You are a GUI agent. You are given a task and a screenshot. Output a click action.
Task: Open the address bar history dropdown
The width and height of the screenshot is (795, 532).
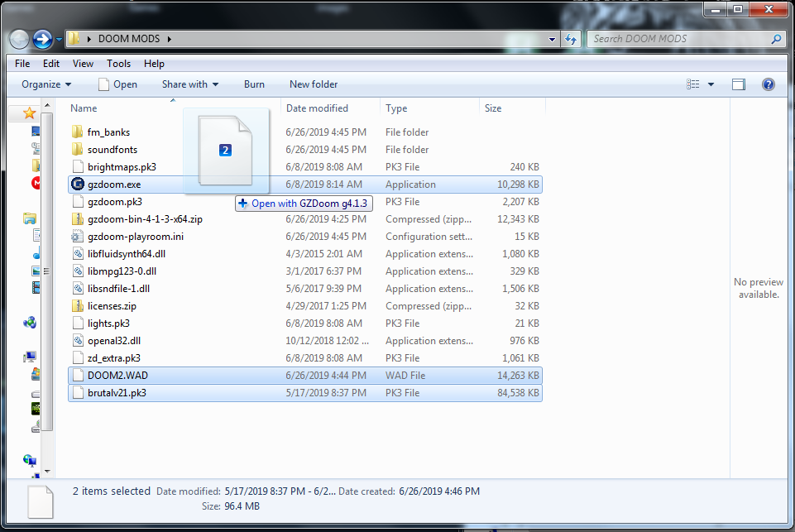tap(552, 39)
